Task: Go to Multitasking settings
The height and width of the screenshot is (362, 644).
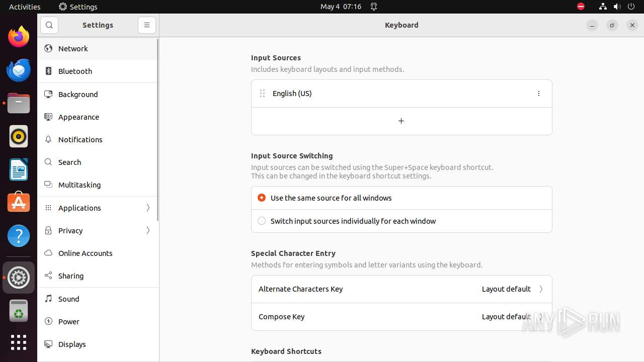Action: 98,185
